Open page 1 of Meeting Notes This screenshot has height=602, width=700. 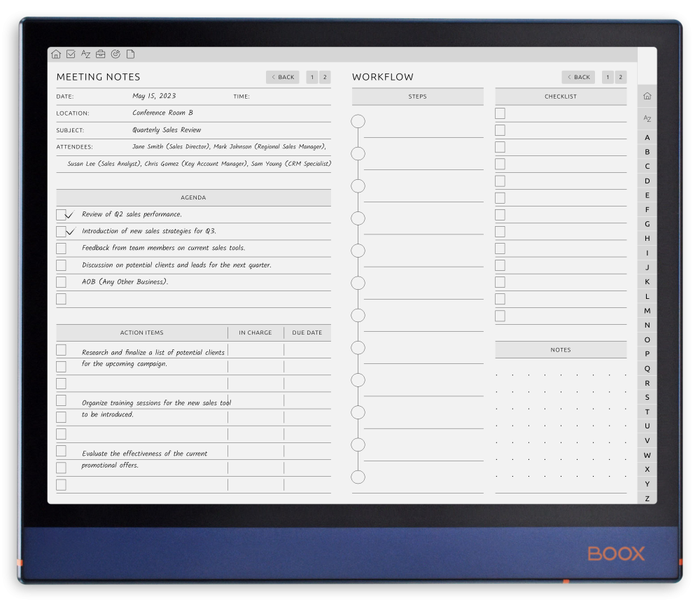point(312,77)
